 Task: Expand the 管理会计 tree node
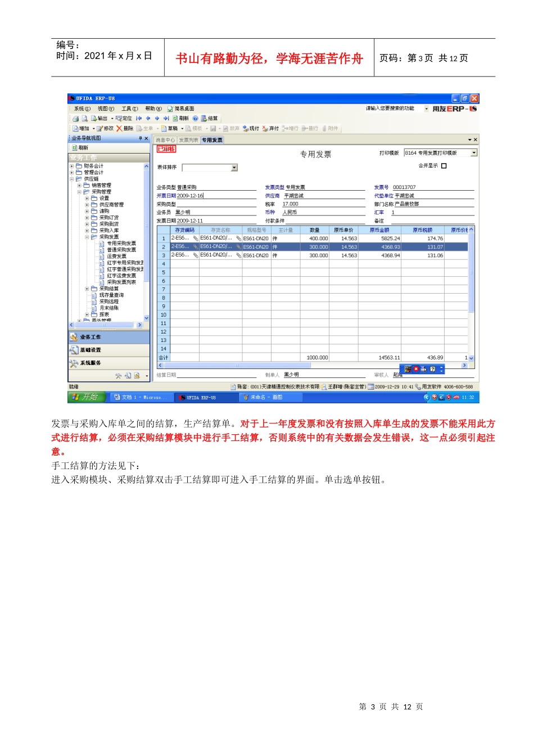pos(71,173)
